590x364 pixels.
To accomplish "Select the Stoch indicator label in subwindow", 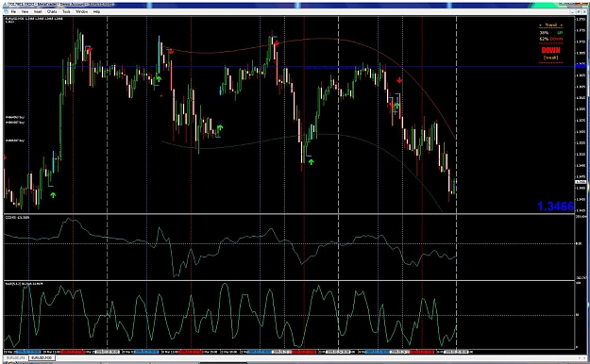I will [24, 284].
